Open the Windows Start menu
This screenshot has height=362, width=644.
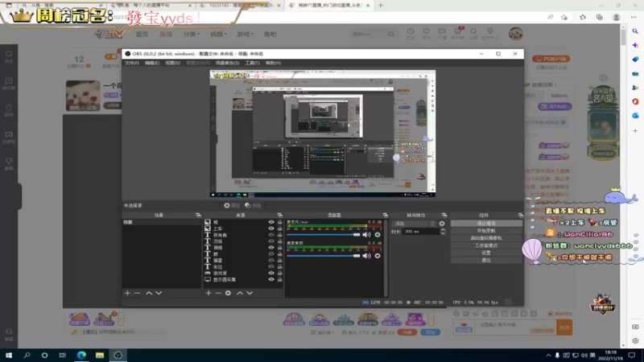click(9, 356)
